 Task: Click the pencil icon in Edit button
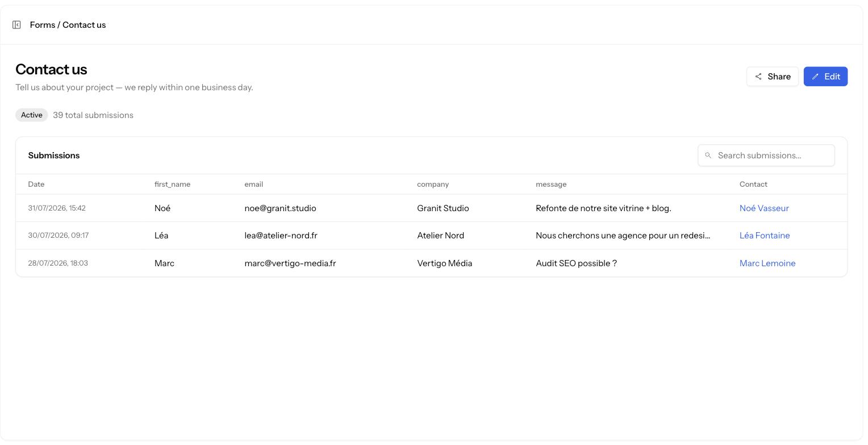[815, 77]
